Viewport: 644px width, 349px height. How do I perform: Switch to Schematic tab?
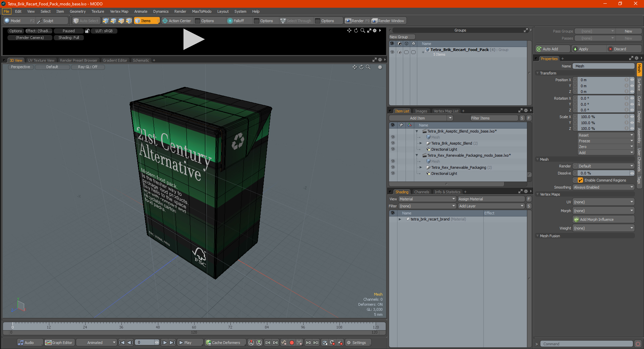coord(141,60)
